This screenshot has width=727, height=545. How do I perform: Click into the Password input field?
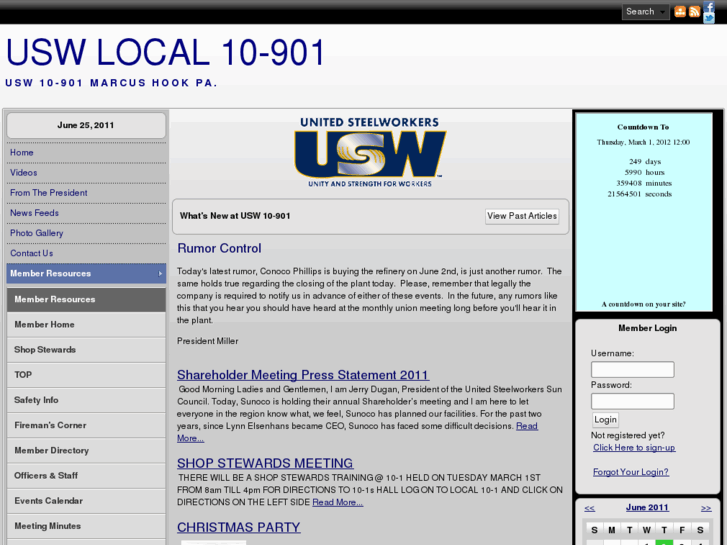(632, 401)
